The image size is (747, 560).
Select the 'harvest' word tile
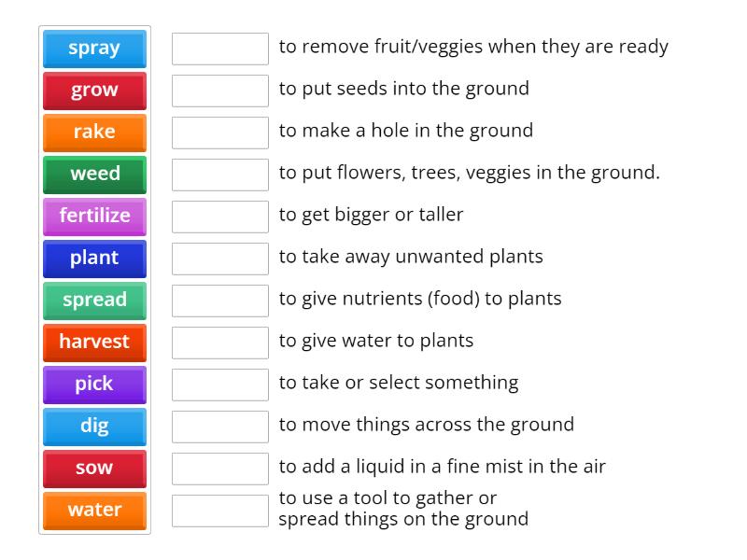pos(93,343)
